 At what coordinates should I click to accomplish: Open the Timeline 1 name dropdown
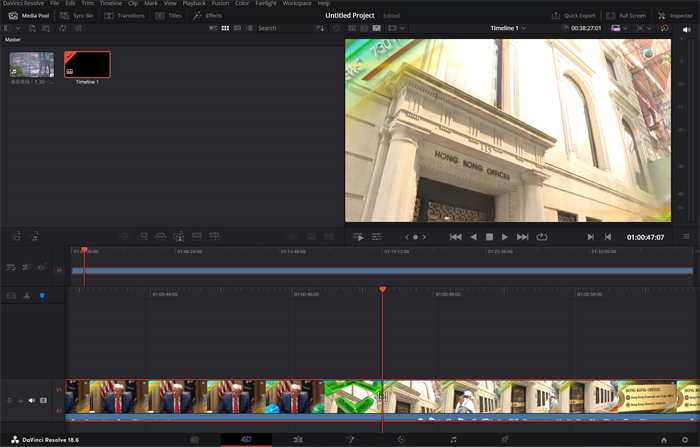coord(508,28)
